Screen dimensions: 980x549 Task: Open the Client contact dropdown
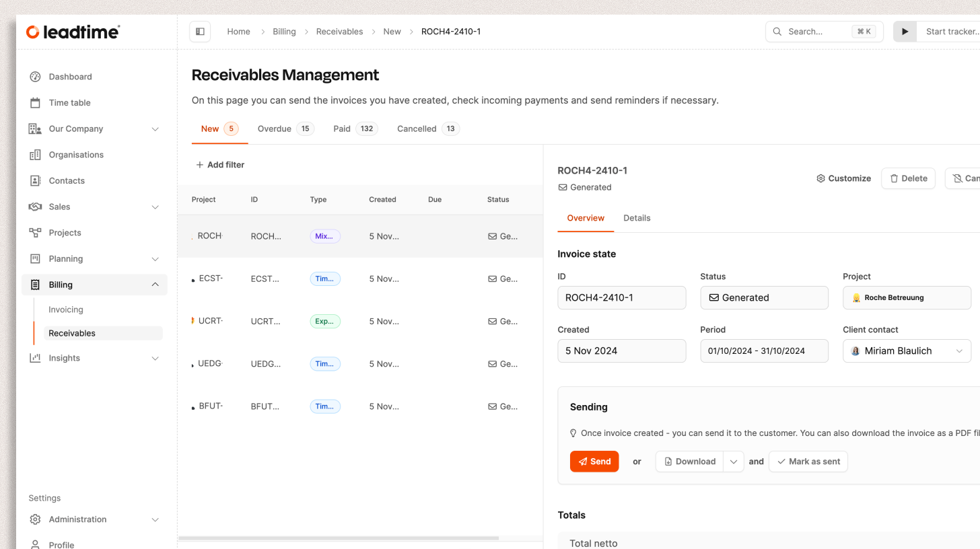pos(958,351)
